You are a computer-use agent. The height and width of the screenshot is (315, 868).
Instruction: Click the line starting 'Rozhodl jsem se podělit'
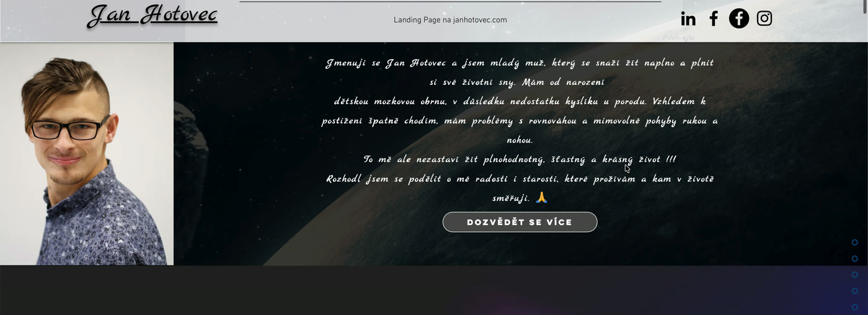[x=520, y=179]
